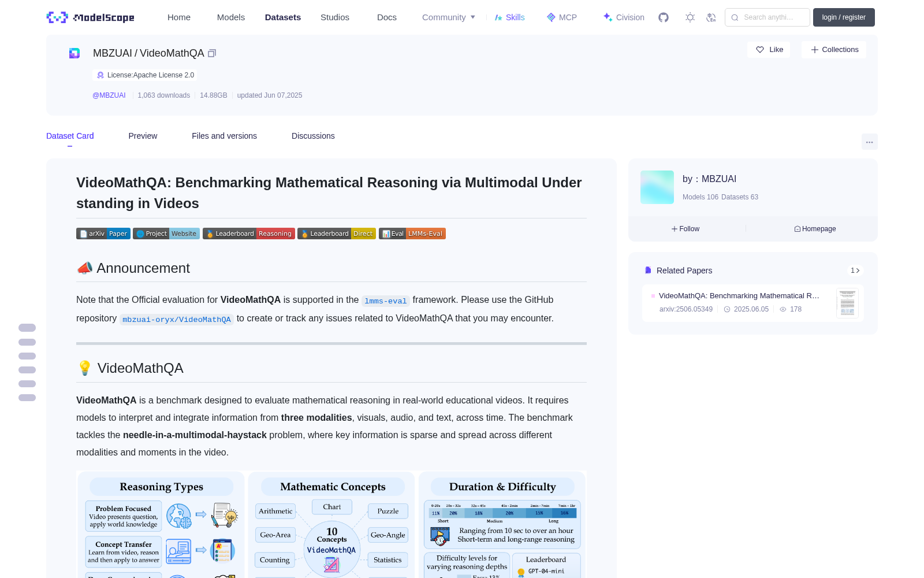
Task: Open the MBZUAI Homepage link
Action: [815, 229]
